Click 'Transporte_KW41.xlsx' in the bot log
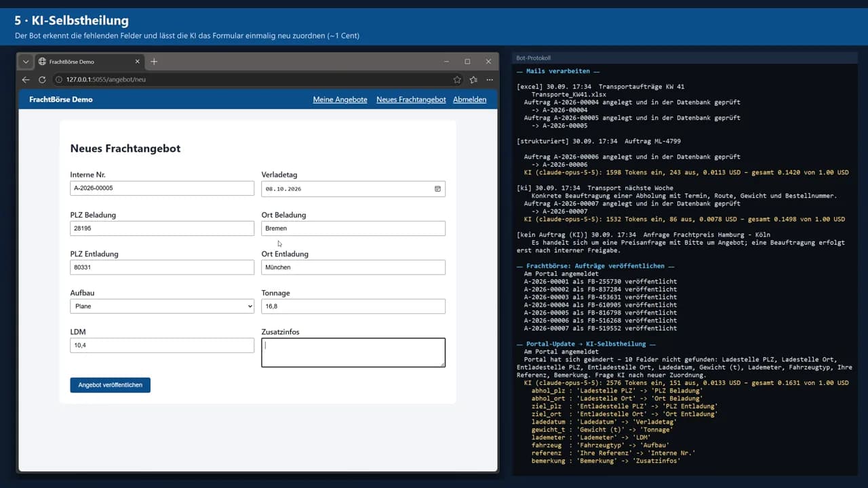 [569, 94]
